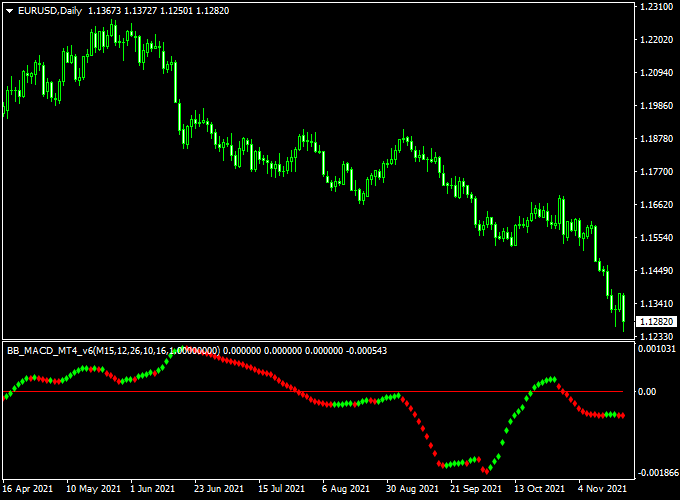Select the 0.001031 indicator scale label
Viewport: 680px width, 500px height.
(657, 349)
